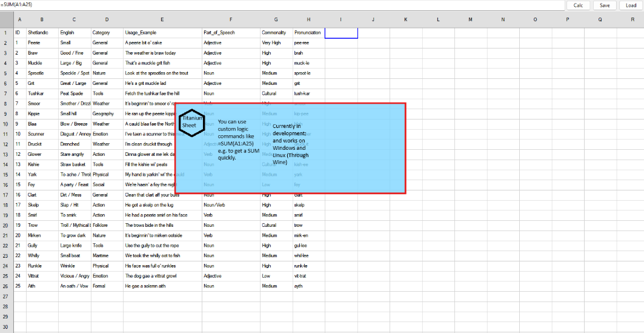Click the 'Category' header cell
Image resolution: width=644 pixels, height=333 pixels.
coord(107,33)
